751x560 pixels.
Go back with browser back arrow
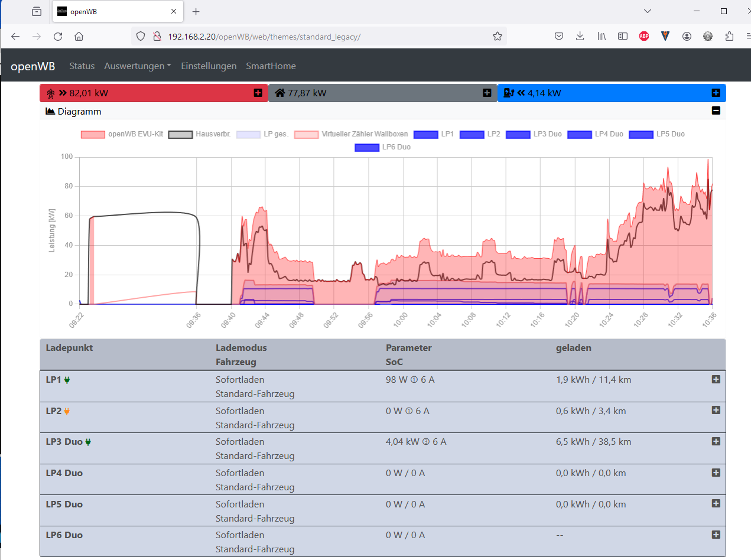click(15, 36)
